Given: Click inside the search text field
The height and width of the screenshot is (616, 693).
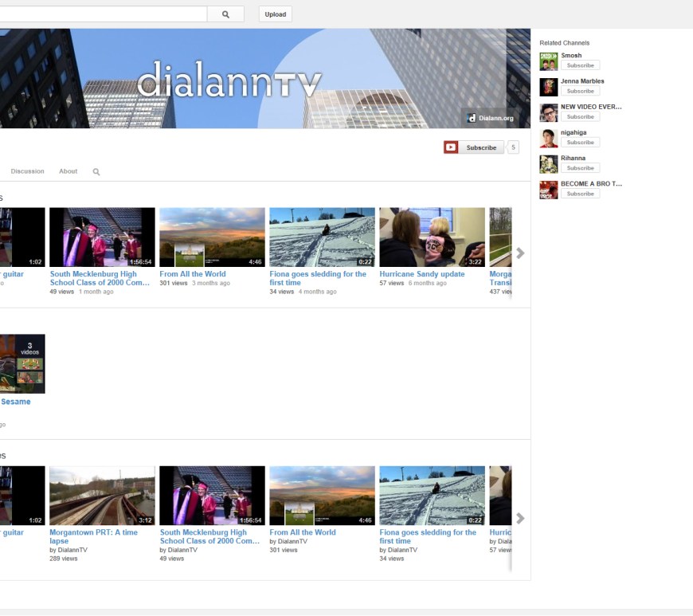Looking at the screenshot, I should tap(104, 14).
